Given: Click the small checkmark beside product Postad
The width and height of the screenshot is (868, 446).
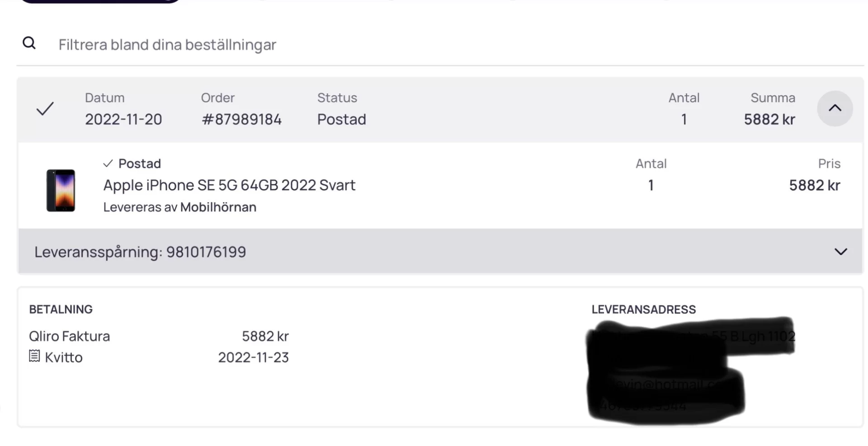Looking at the screenshot, I should coord(108,164).
